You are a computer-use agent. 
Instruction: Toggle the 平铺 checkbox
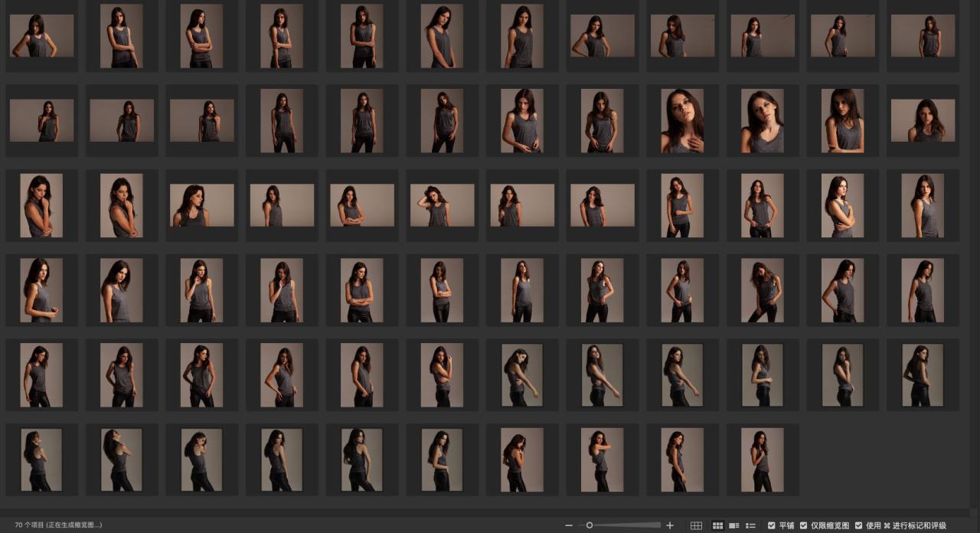[772, 525]
